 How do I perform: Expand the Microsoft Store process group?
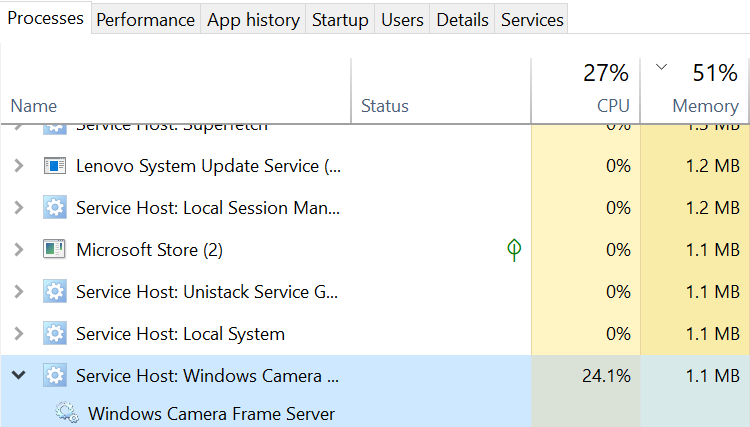click(18, 250)
